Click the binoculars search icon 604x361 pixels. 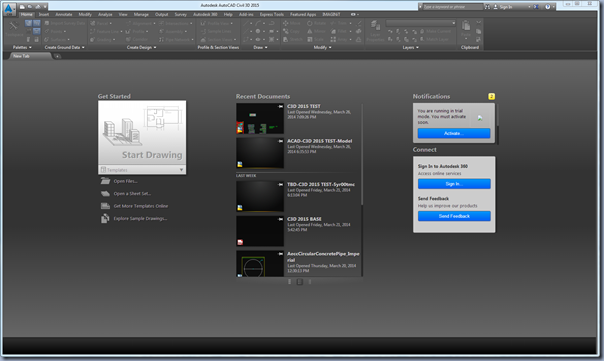[487, 7]
